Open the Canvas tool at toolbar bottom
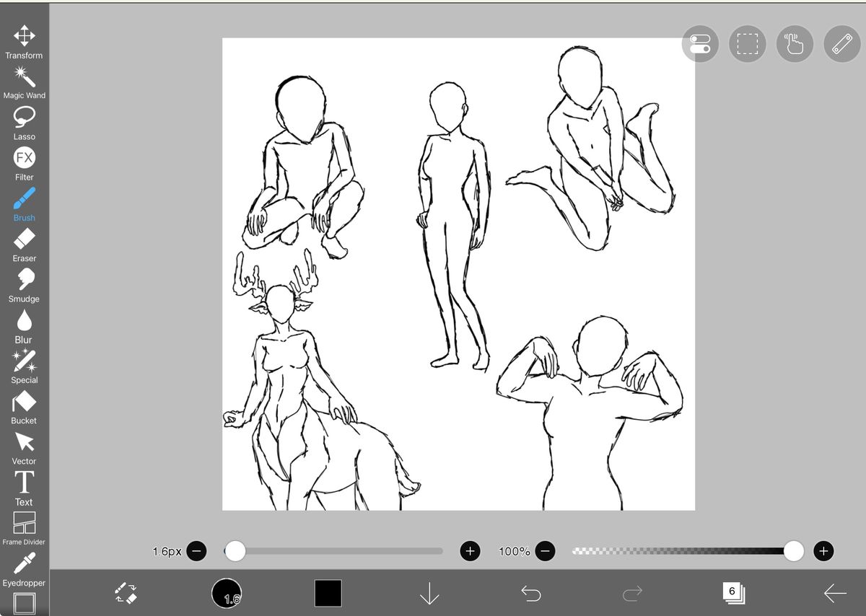This screenshot has height=616, width=866. 24,604
